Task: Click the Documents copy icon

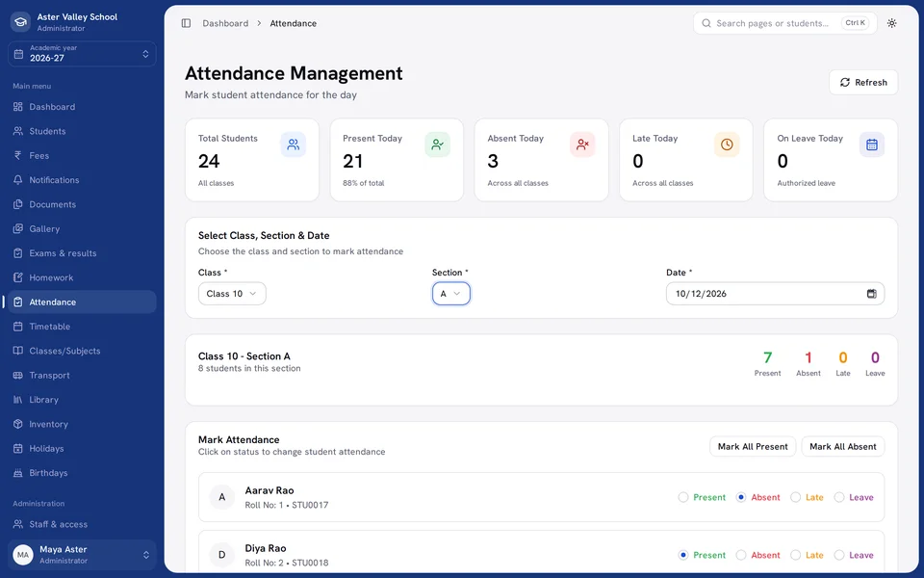Action: (x=18, y=204)
